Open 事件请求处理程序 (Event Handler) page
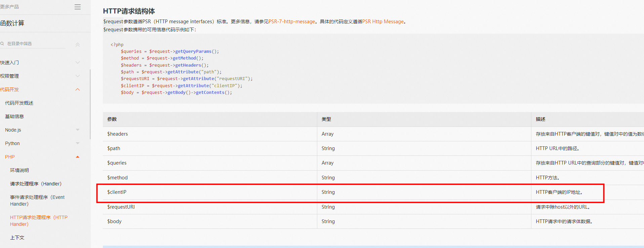 pos(37,201)
